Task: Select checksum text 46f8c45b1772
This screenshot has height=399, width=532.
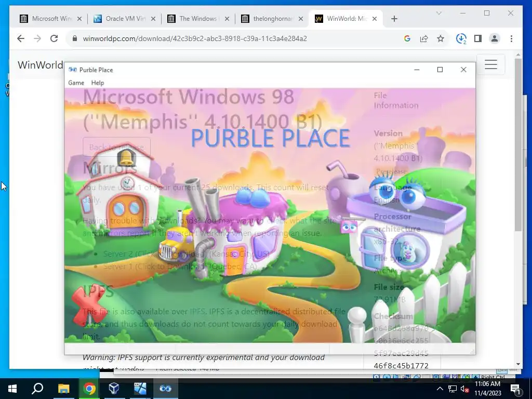Action: (x=401, y=365)
